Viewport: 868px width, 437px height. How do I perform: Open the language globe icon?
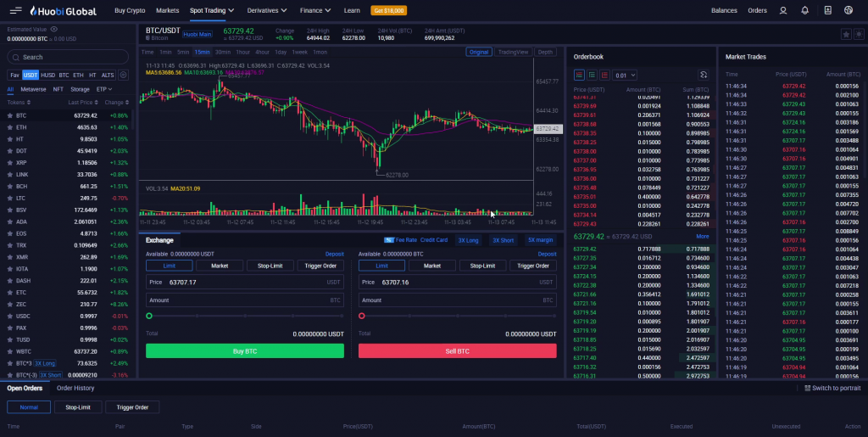tap(848, 10)
